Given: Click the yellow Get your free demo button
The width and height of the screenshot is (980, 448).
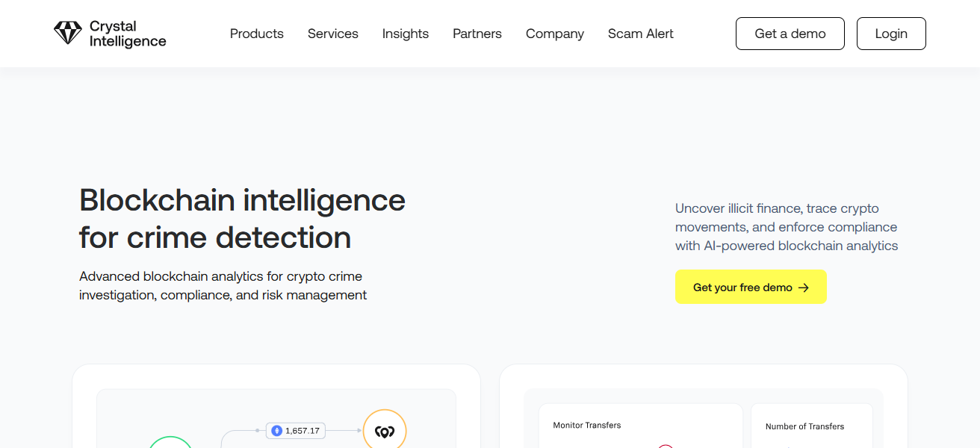Looking at the screenshot, I should (x=751, y=287).
